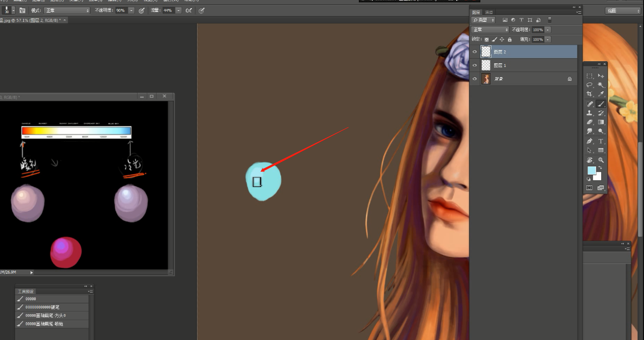
Task: Open the light blue foreground color swatch
Action: (x=591, y=171)
